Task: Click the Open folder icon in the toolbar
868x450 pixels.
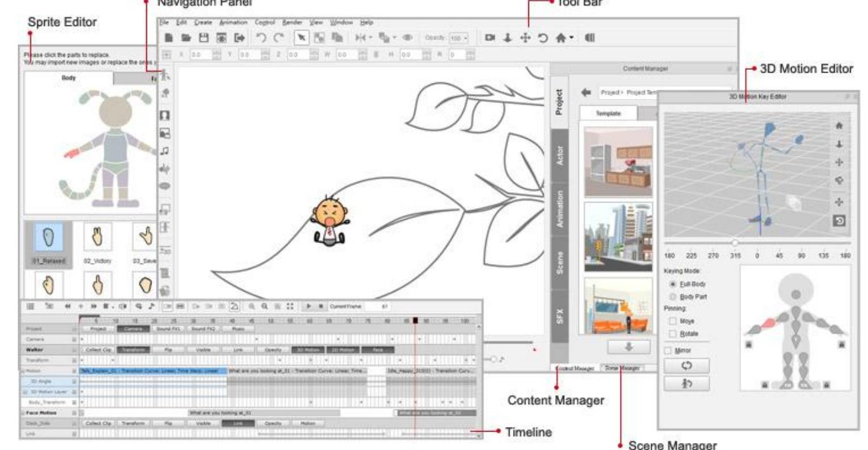Action: pos(185,38)
